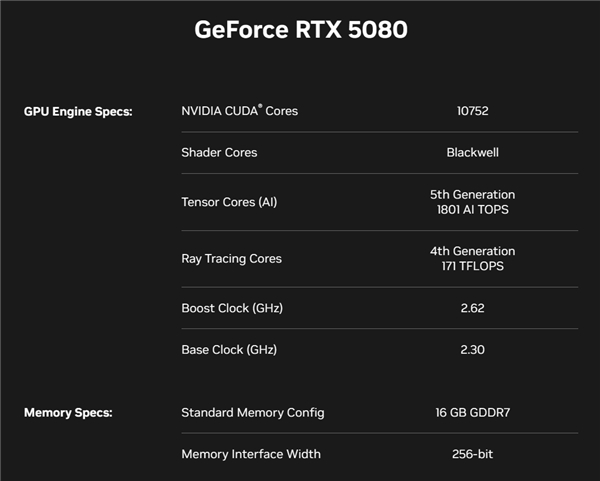
Task: Select the Boost Clock (GHz) label
Action: (x=232, y=308)
